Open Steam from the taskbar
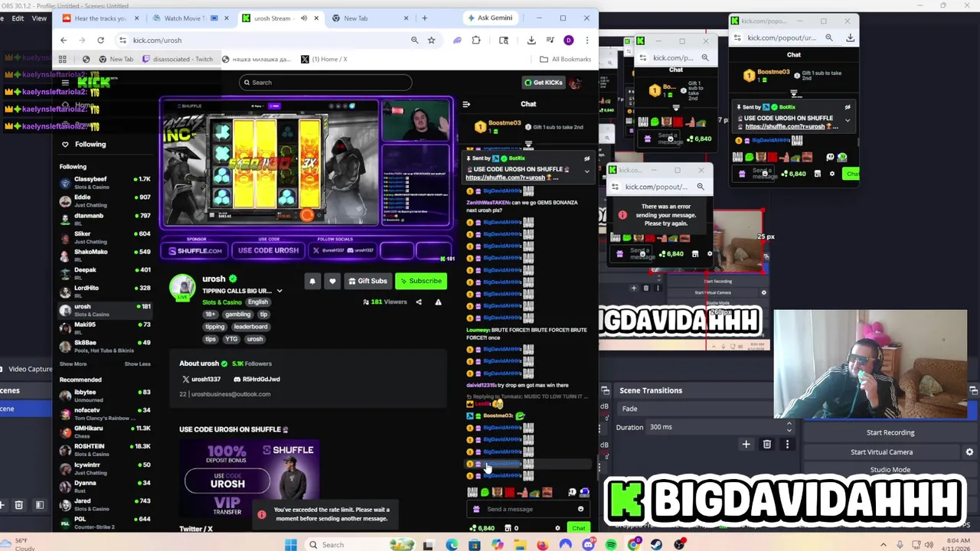 click(x=656, y=545)
